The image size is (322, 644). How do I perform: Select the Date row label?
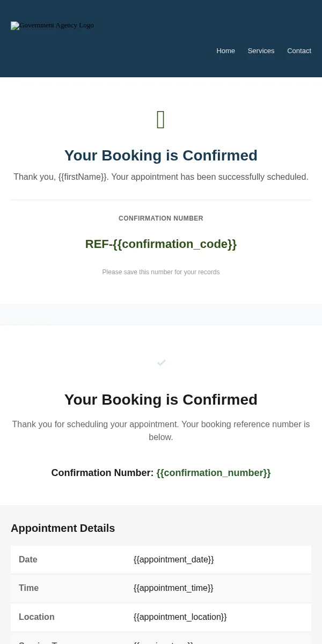(x=28, y=559)
